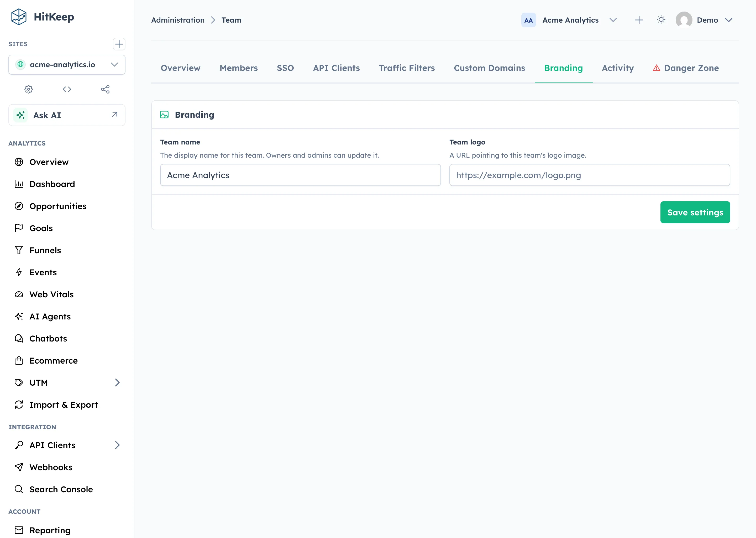Viewport: 756px width, 538px height.
Task: Click the Opportunities compass icon
Action: pos(19,206)
